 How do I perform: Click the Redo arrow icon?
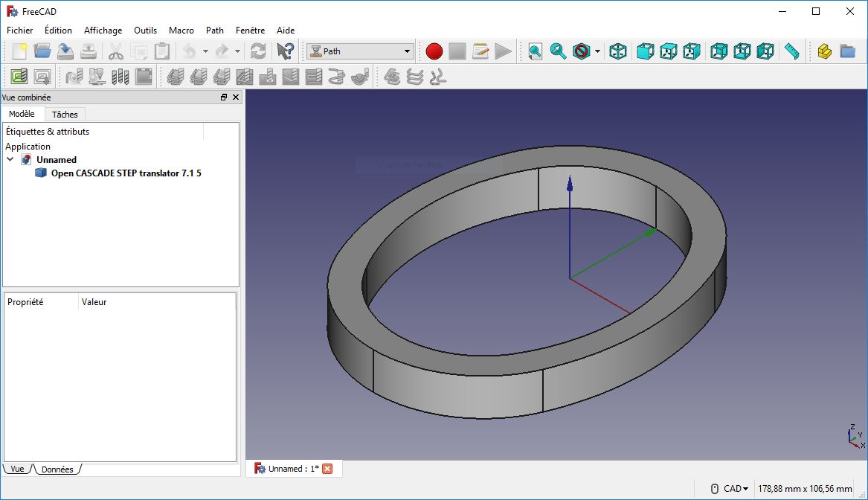point(222,51)
